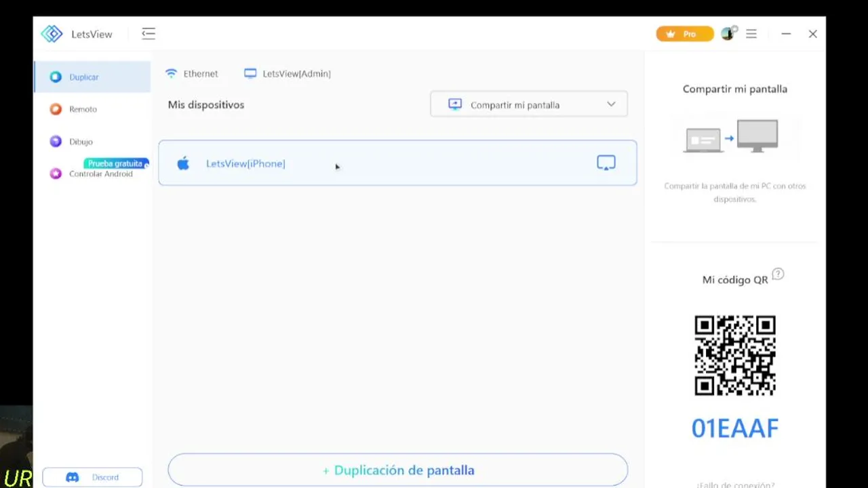Open the Controlar Android section

(x=92, y=174)
